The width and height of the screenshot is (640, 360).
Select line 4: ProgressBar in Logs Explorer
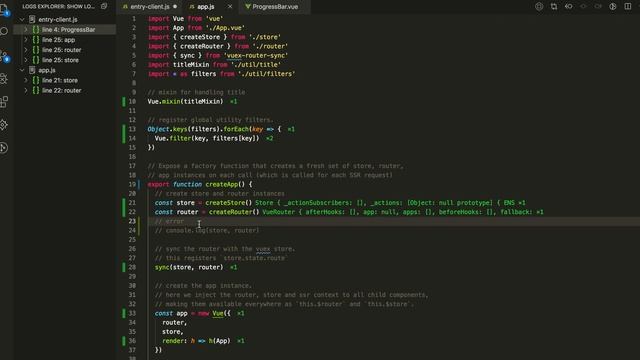[64, 29]
